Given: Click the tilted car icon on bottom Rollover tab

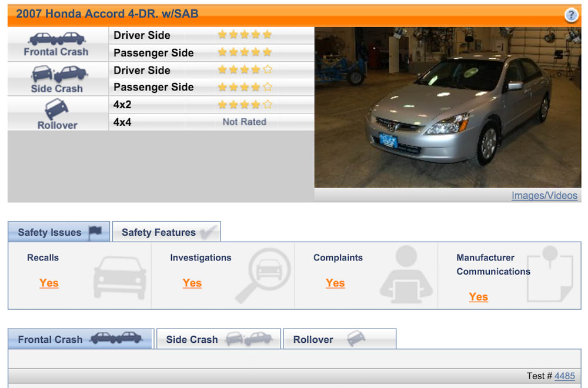Looking at the screenshot, I should (356, 338).
